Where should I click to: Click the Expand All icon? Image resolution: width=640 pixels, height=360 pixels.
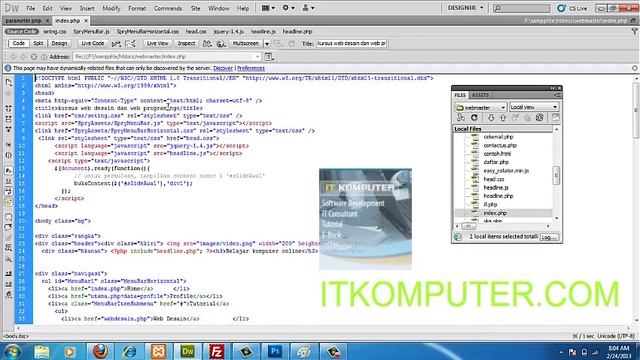click(9, 129)
